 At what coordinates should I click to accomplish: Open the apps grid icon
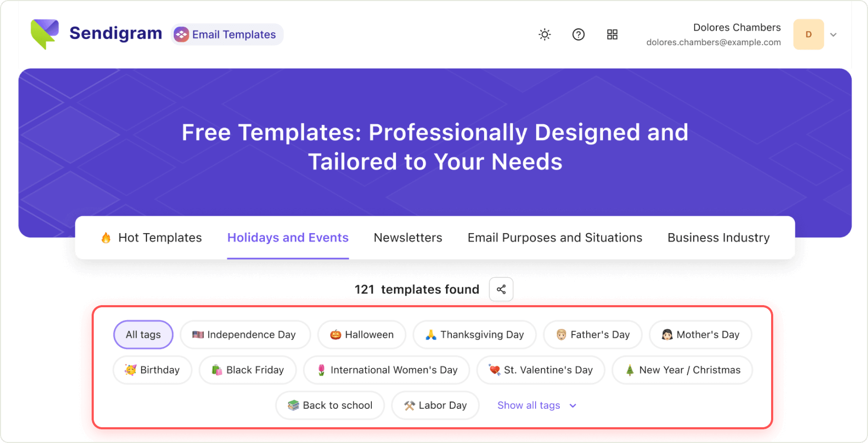(x=612, y=35)
